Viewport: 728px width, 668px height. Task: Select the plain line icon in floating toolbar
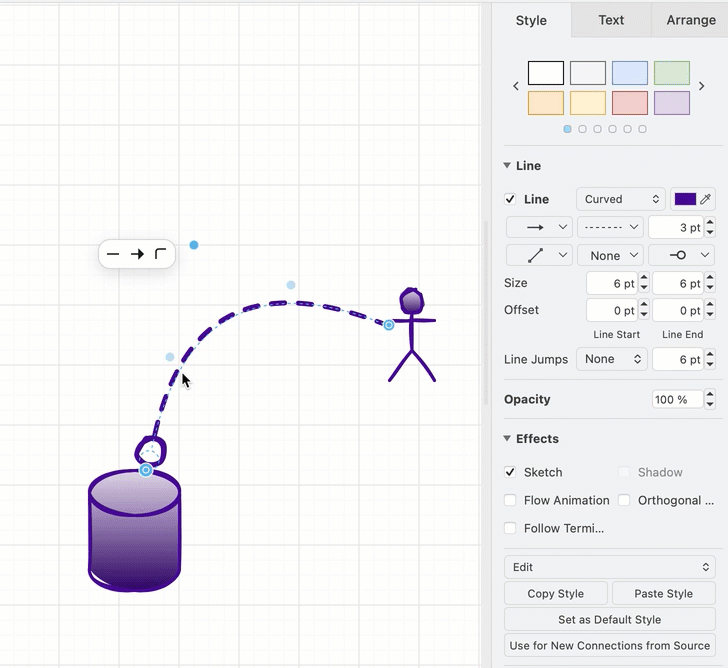tap(113, 254)
